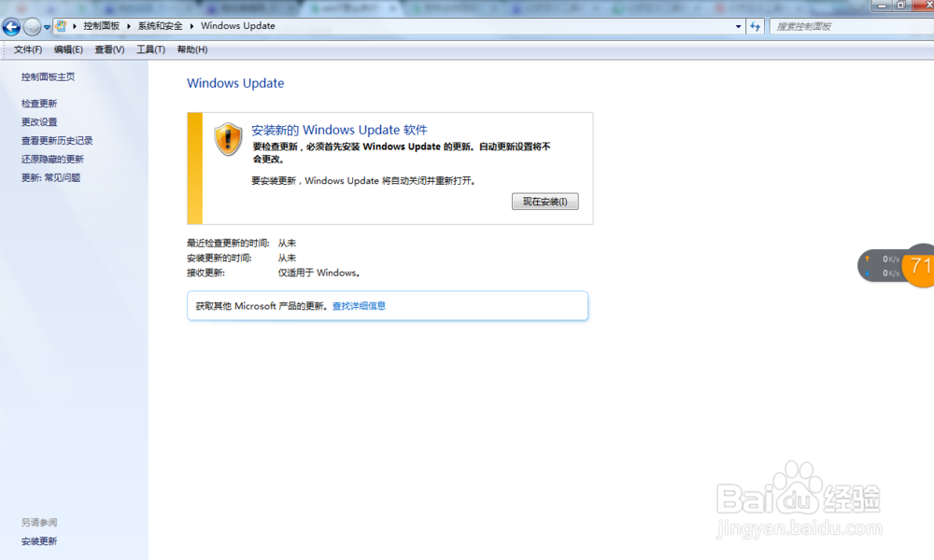The height and width of the screenshot is (560, 934).
Task: Click the orange 71 floating ball widget
Action: click(x=919, y=265)
